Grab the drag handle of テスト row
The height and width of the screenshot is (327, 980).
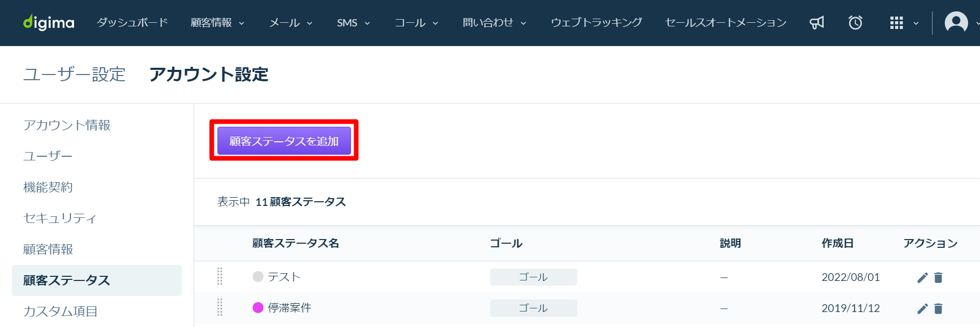click(220, 276)
